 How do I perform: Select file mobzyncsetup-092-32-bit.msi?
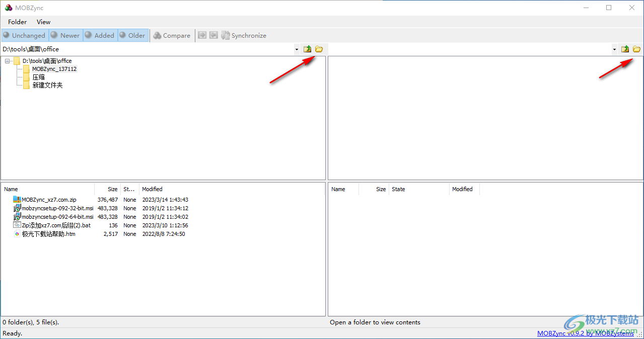57,208
